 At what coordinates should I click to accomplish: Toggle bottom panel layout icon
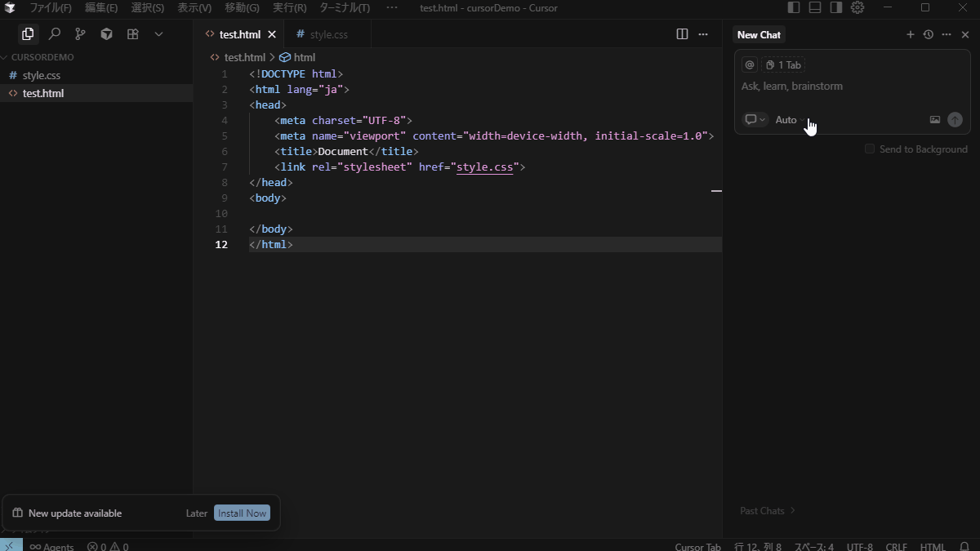(815, 7)
